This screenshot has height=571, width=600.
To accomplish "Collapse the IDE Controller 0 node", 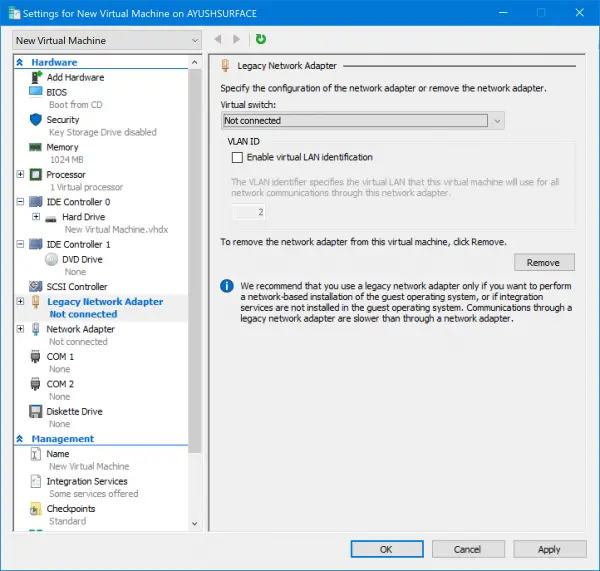I will (x=20, y=201).
